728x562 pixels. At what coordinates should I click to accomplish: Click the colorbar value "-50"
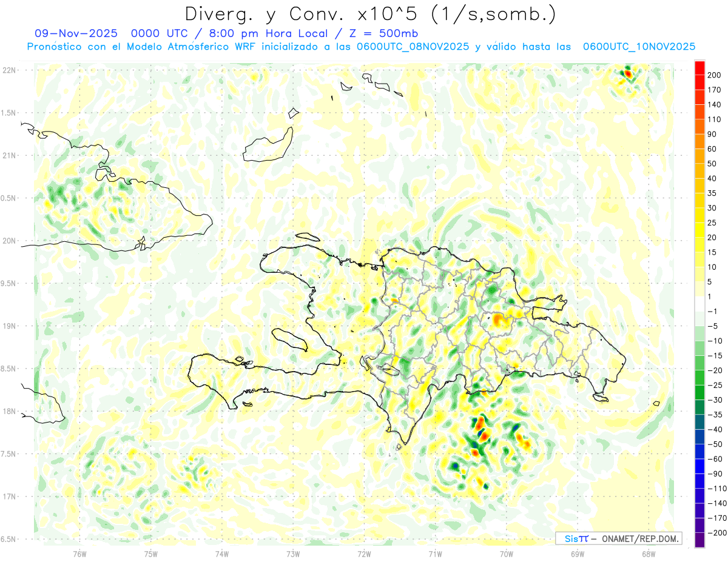[716, 444]
